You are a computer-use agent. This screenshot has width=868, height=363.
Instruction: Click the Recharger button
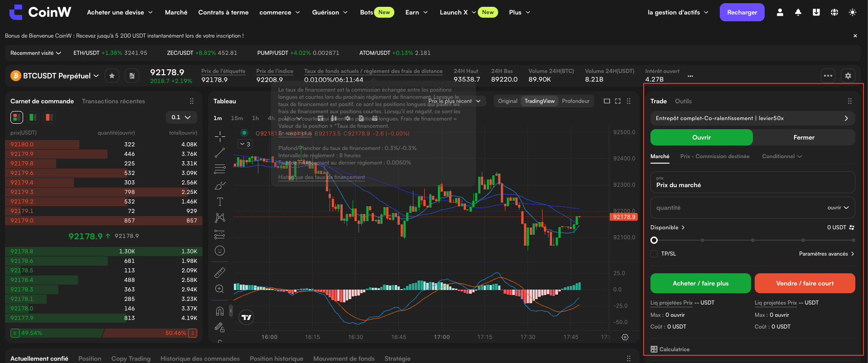[742, 12]
